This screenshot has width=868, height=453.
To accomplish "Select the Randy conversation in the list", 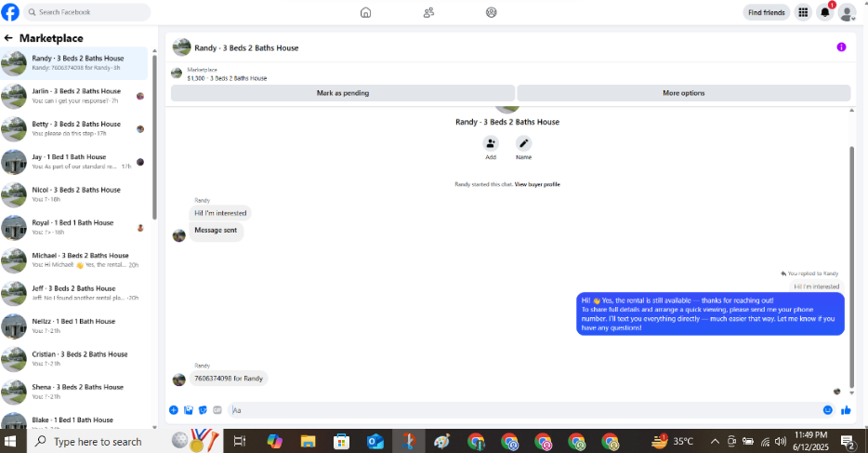I will point(74,63).
